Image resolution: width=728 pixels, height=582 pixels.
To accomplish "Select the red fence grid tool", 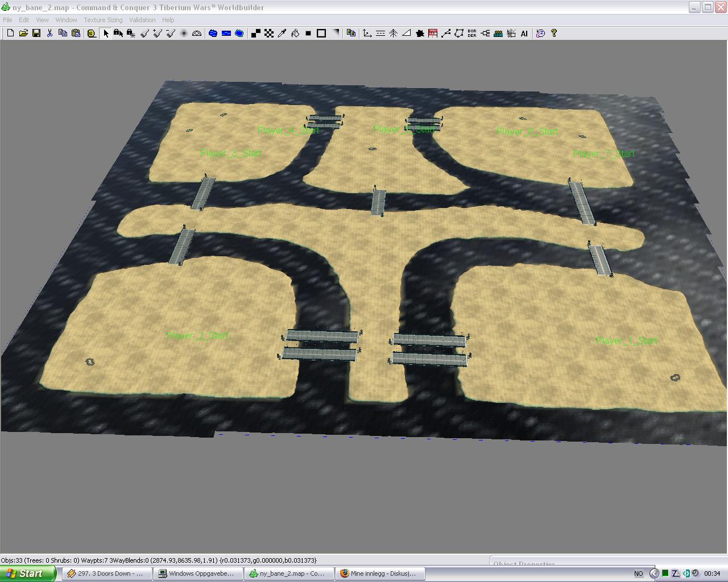I will coord(433,34).
